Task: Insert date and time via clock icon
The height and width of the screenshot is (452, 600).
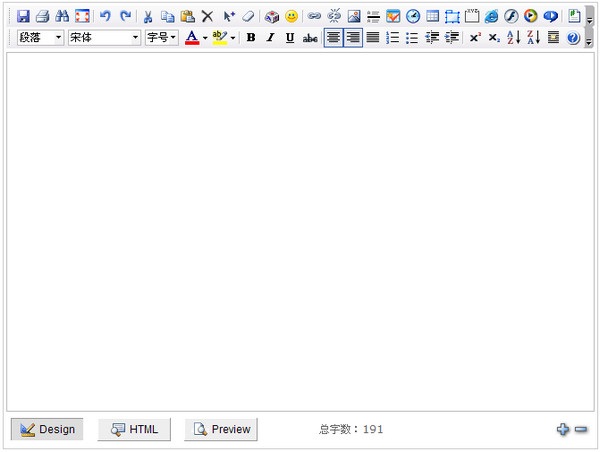Action: click(x=413, y=16)
